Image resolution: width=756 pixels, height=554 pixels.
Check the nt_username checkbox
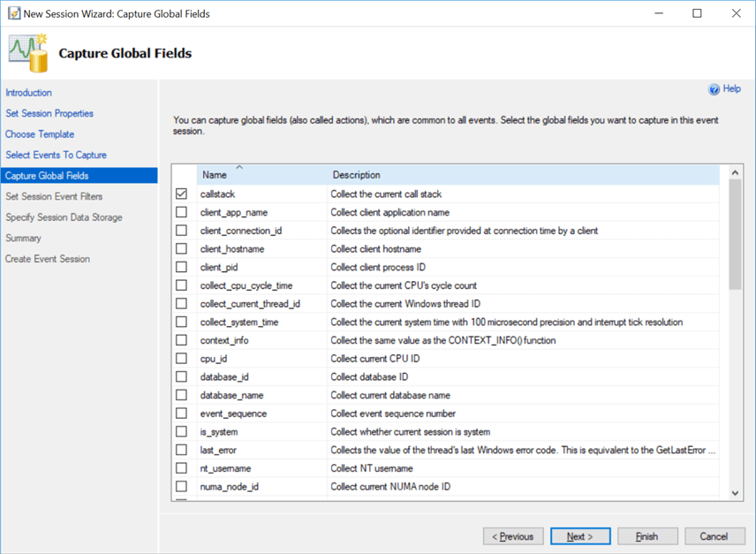pyautogui.click(x=181, y=468)
